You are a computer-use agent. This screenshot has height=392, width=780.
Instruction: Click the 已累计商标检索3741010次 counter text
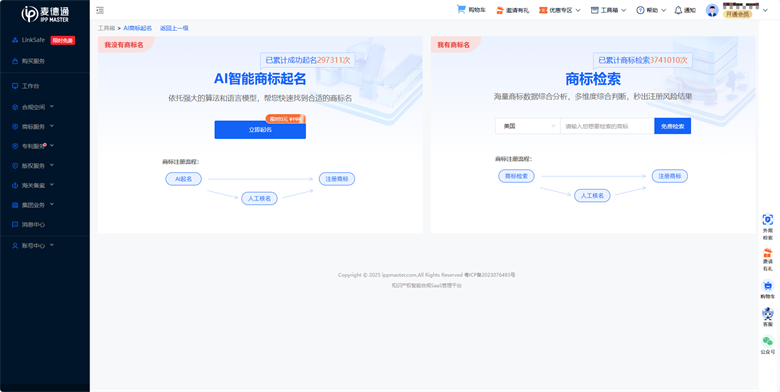pos(643,60)
